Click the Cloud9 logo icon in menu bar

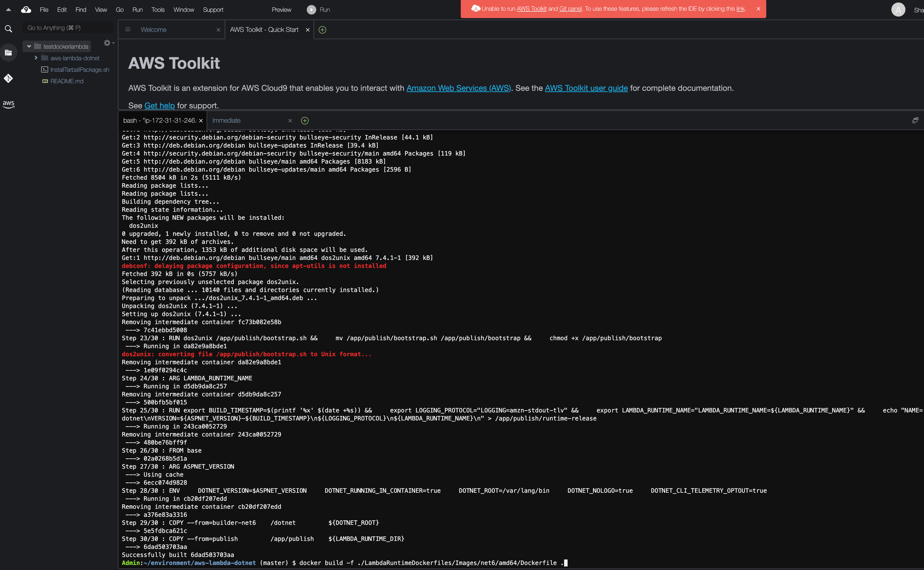(26, 10)
